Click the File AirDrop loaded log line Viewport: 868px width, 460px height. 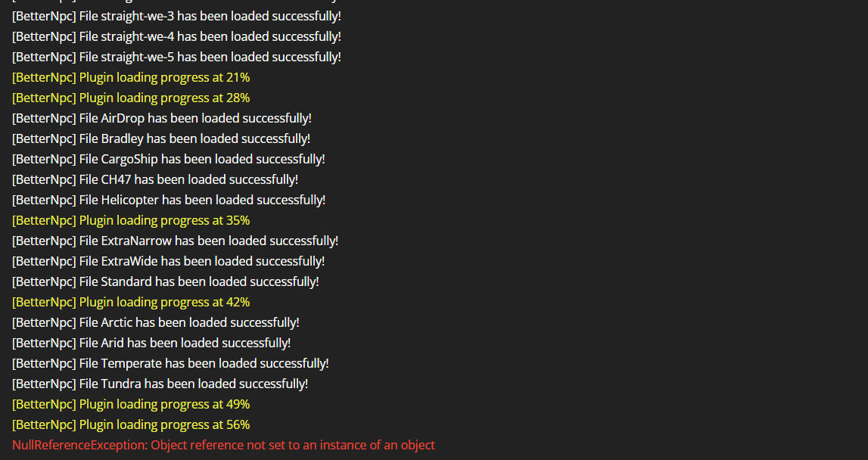coord(162,118)
